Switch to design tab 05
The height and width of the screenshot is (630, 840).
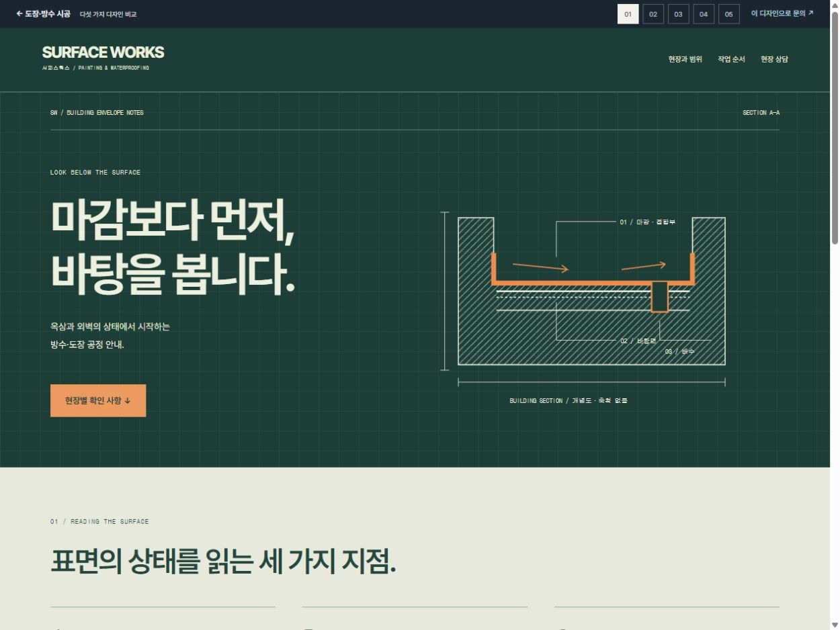coord(729,14)
